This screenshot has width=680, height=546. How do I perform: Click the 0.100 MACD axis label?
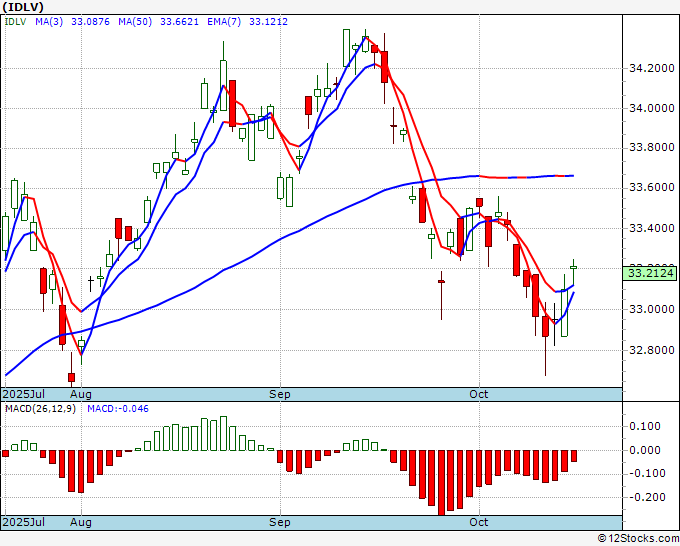[x=645, y=426]
